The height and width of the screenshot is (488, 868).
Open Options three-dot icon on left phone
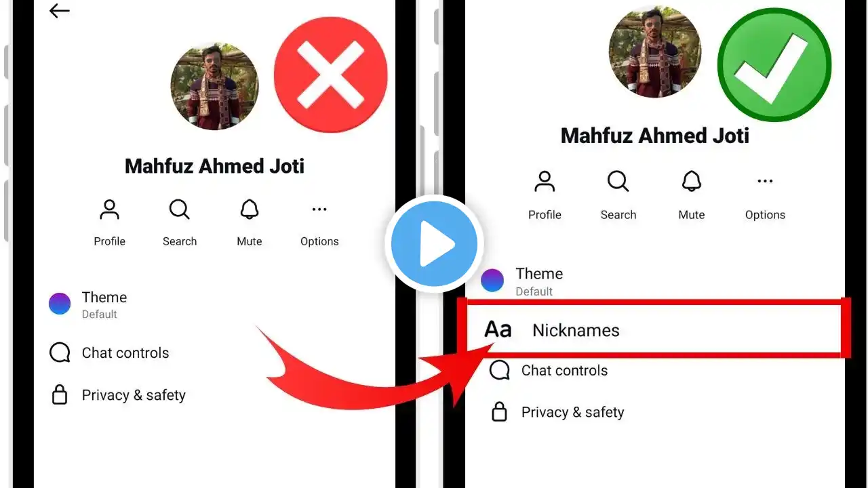tap(319, 210)
